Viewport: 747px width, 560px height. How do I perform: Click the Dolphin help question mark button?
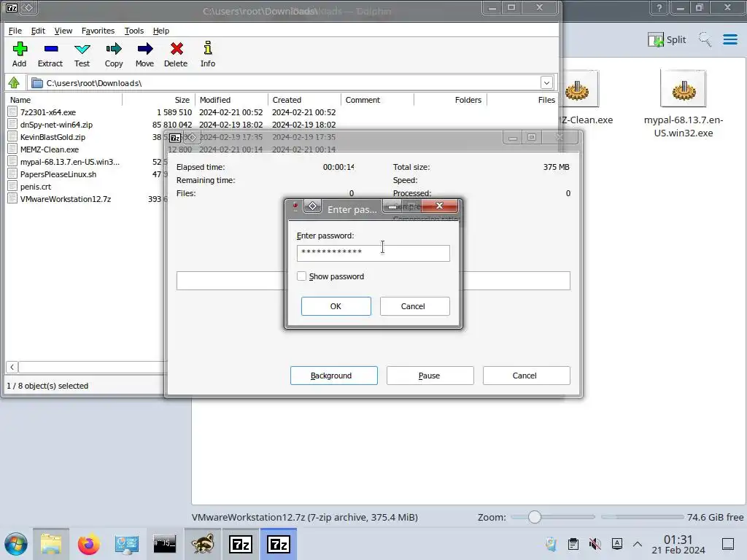(659, 7)
